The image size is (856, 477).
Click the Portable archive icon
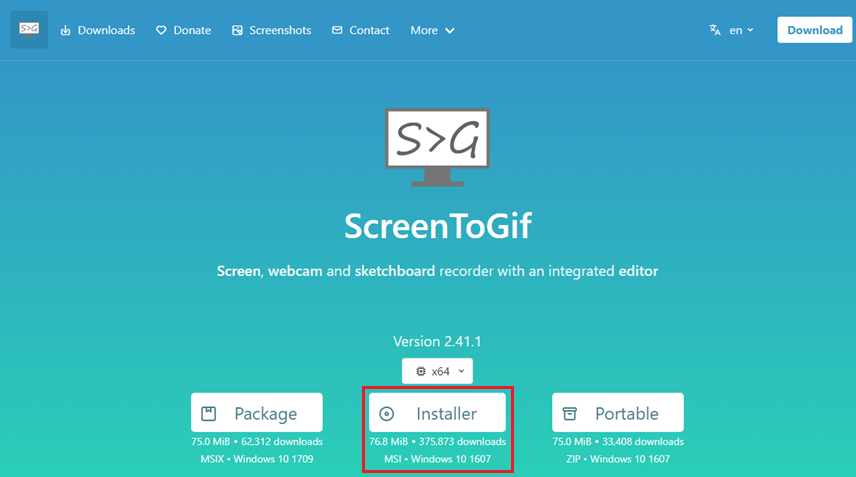(570, 414)
